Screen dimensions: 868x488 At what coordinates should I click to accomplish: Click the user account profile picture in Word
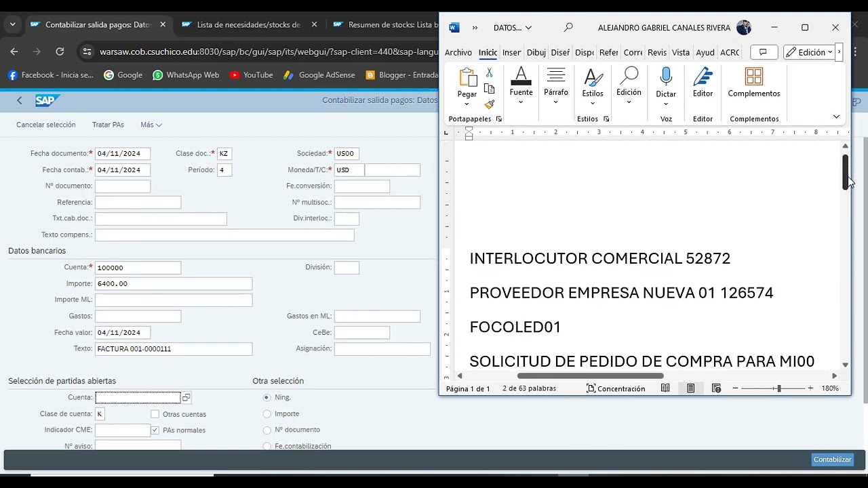click(x=744, y=28)
